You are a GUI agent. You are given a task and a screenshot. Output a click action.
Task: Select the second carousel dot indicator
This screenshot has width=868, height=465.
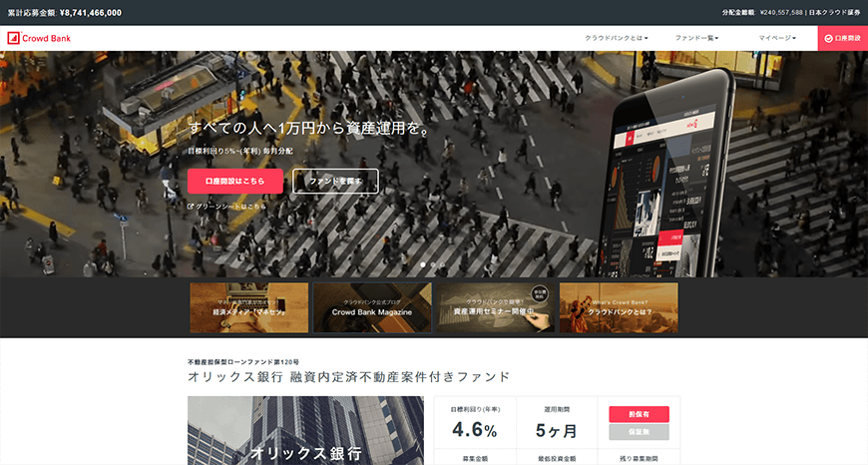tap(433, 265)
